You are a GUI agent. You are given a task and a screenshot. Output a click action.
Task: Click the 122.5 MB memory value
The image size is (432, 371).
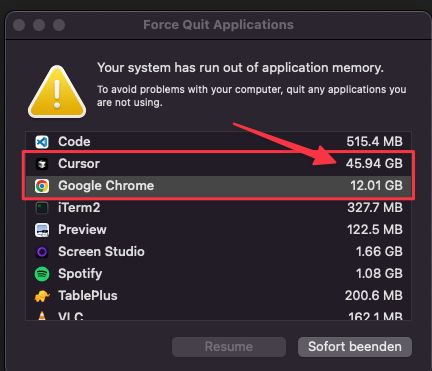tap(375, 230)
